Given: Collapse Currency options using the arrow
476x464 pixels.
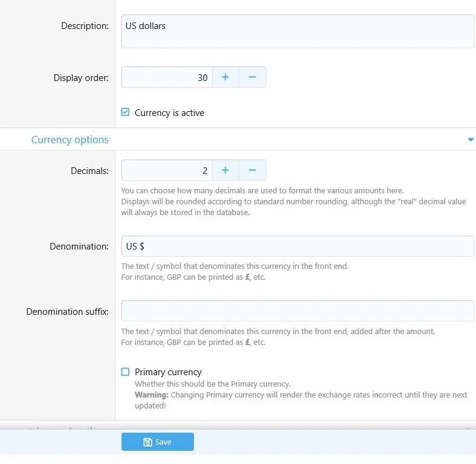Looking at the screenshot, I should point(471,140).
